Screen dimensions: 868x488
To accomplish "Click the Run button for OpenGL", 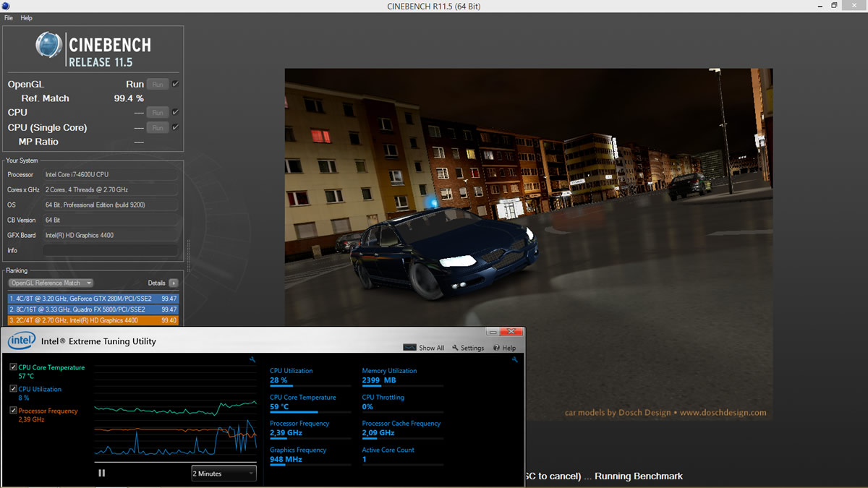I will (157, 84).
